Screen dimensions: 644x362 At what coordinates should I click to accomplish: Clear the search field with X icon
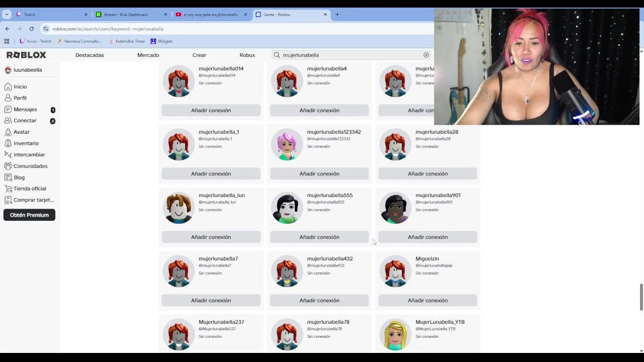(426, 55)
